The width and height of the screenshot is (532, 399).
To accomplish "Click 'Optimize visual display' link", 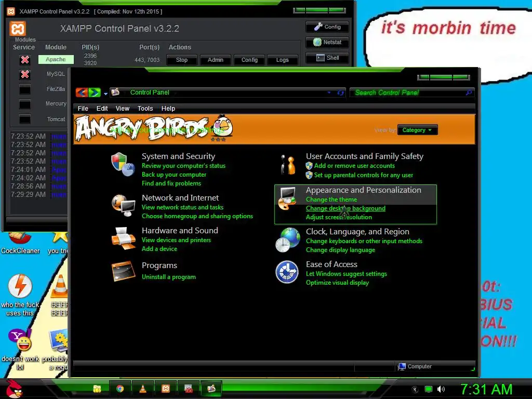I will click(337, 283).
